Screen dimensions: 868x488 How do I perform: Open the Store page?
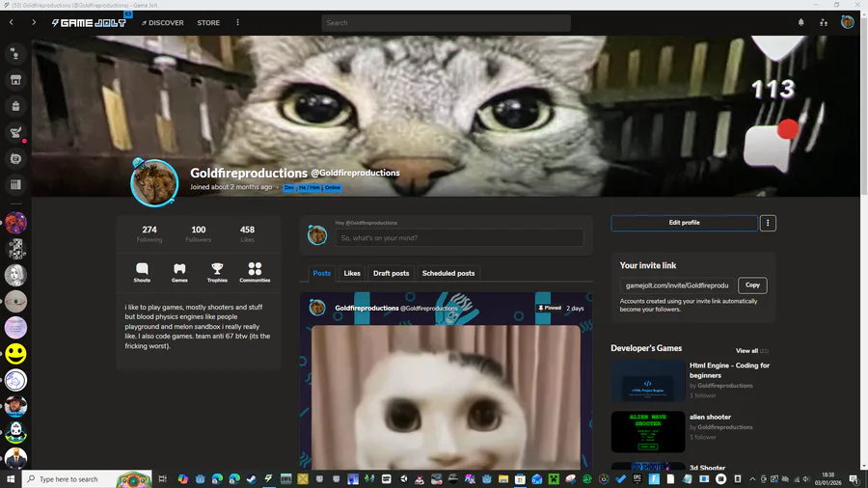(x=208, y=23)
